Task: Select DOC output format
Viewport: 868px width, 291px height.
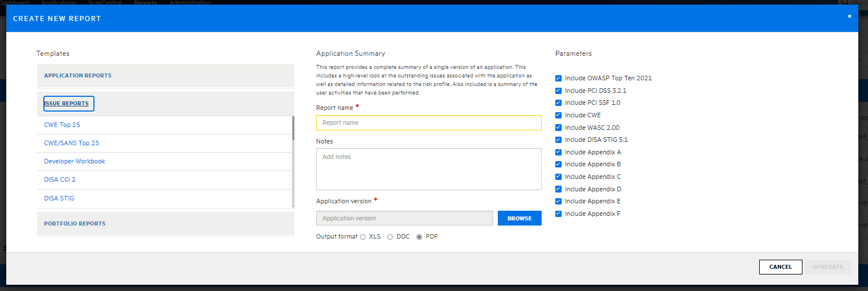Action: (x=390, y=237)
